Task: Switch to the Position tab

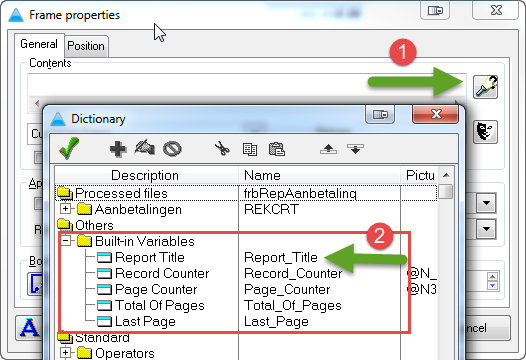Action: coord(86,46)
